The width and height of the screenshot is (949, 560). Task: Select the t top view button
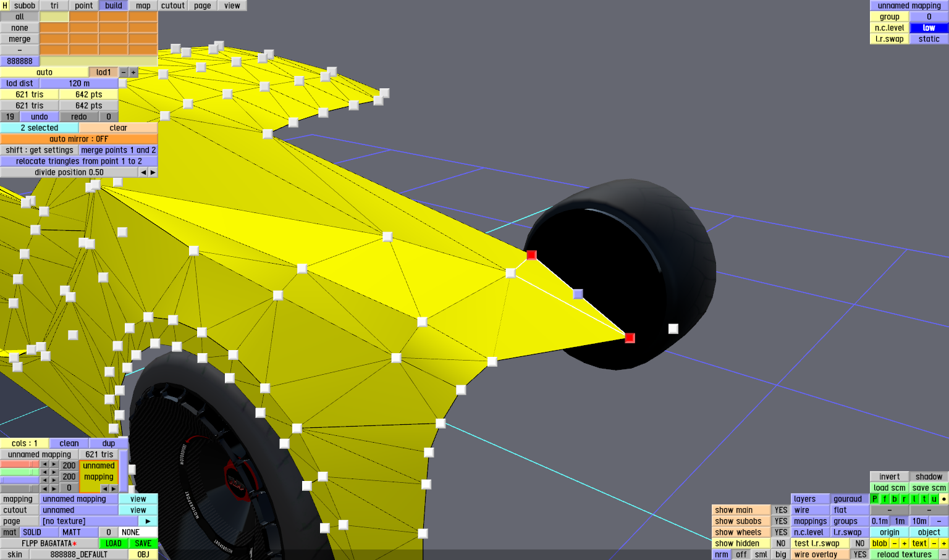tap(924, 499)
